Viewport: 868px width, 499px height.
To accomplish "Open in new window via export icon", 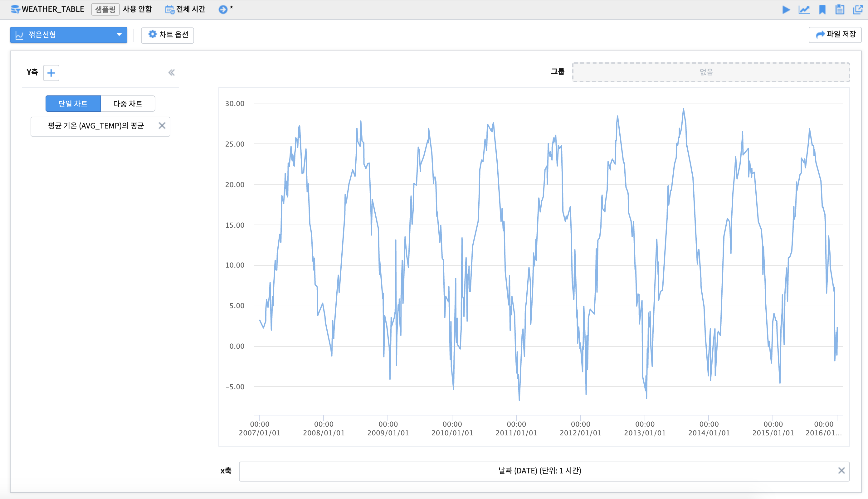I will [858, 10].
